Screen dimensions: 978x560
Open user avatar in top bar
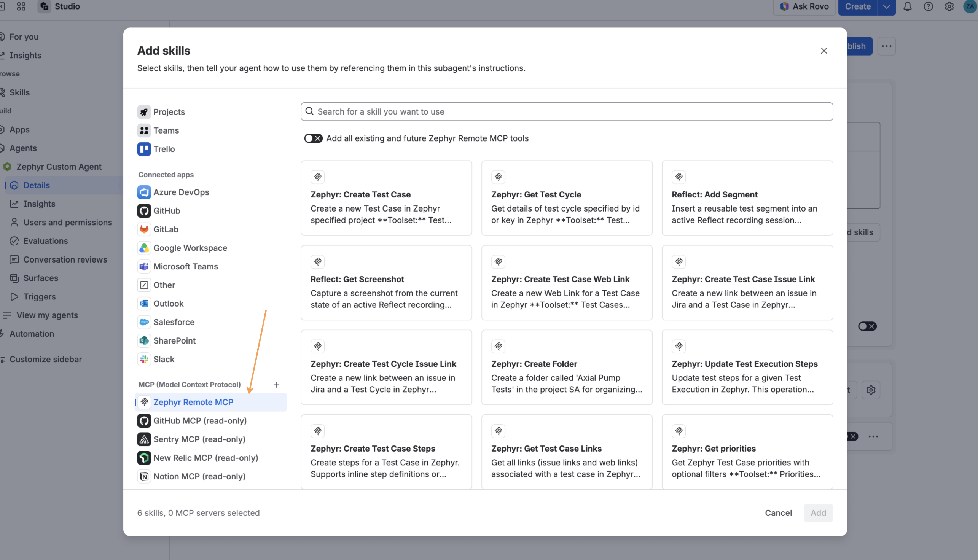(x=970, y=6)
